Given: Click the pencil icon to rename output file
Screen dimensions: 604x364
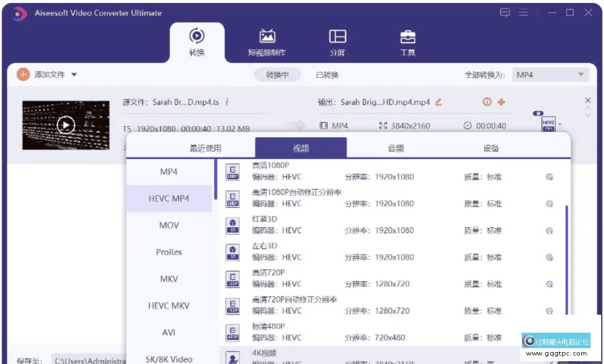Looking at the screenshot, I should [438, 102].
